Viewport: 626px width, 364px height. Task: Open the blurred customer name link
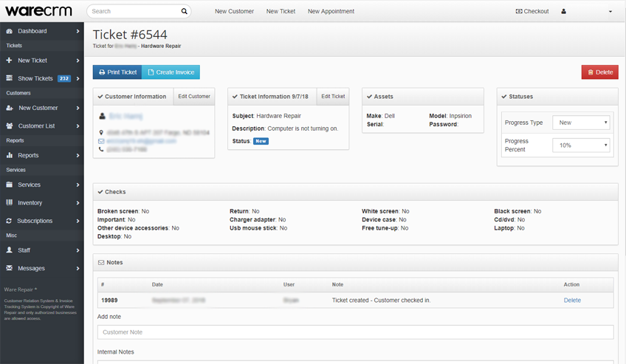pyautogui.click(x=125, y=116)
